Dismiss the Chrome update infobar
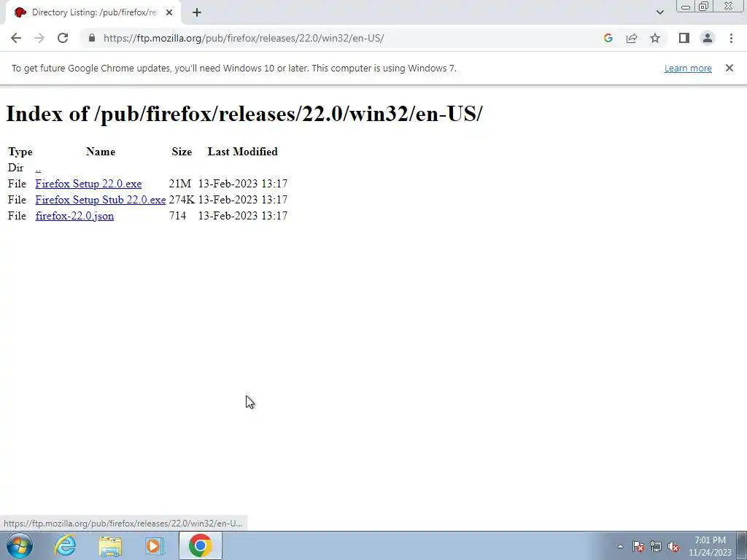The image size is (747, 560). (729, 68)
